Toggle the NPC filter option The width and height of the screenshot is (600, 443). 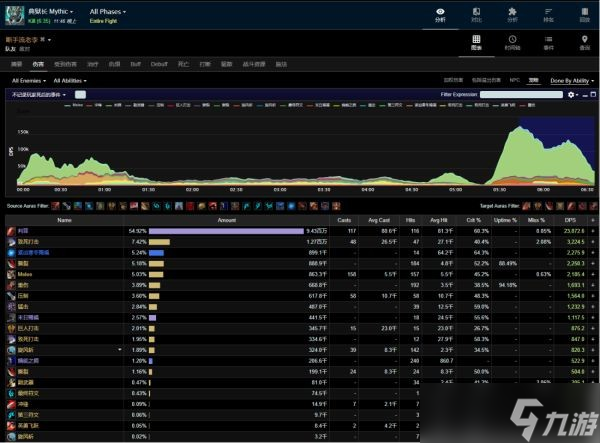click(x=511, y=80)
